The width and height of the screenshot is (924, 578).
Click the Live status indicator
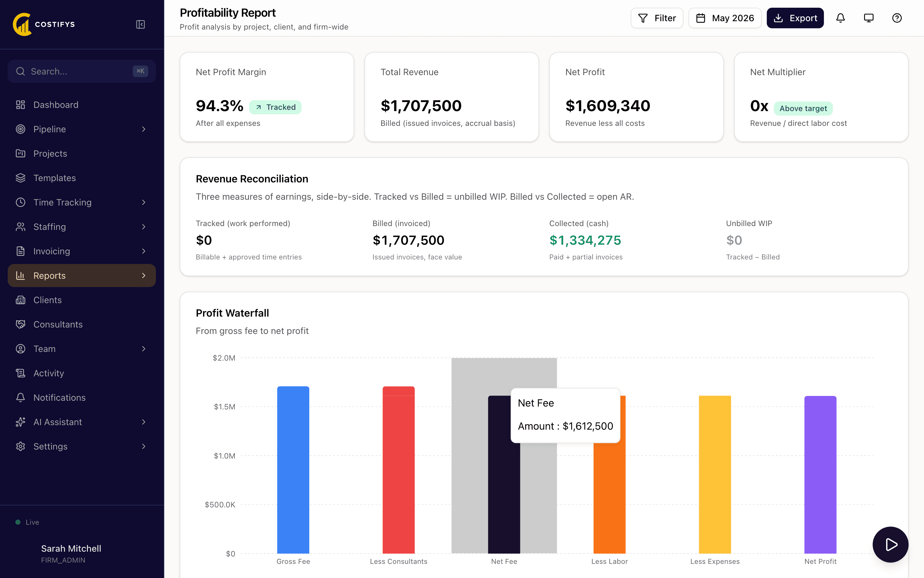click(28, 522)
